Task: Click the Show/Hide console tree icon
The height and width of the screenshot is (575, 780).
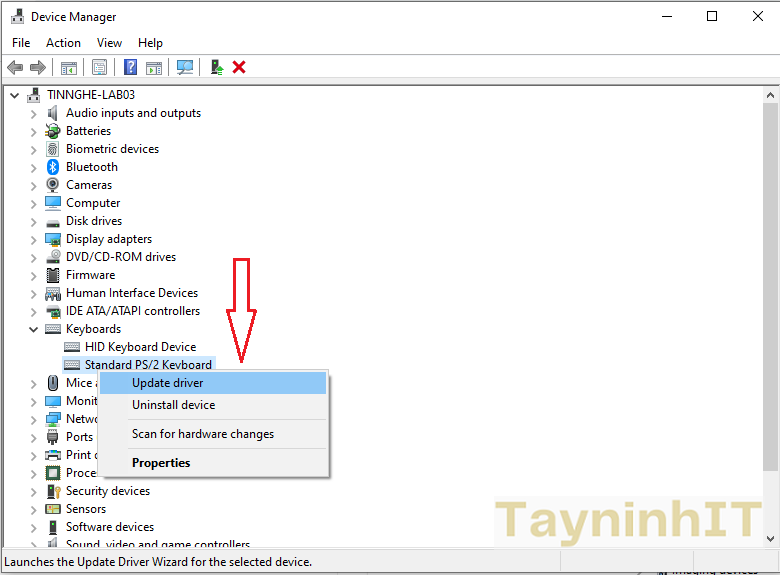Action: pos(69,67)
